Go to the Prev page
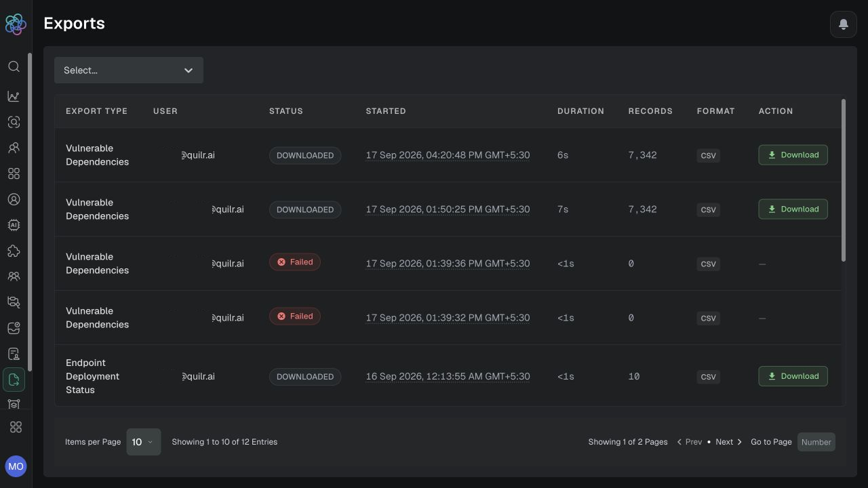The image size is (868, 488). 690,442
